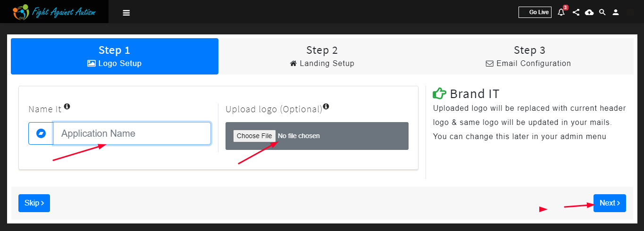The width and height of the screenshot is (644, 231).
Task: Open Step 3 Email Configuration tab
Action: [529, 56]
